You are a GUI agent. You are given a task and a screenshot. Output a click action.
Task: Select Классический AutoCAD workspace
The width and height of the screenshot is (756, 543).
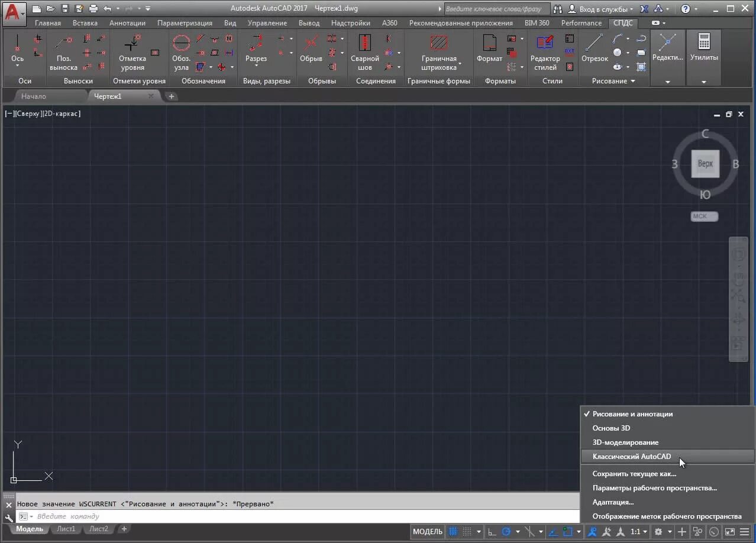[x=632, y=457]
